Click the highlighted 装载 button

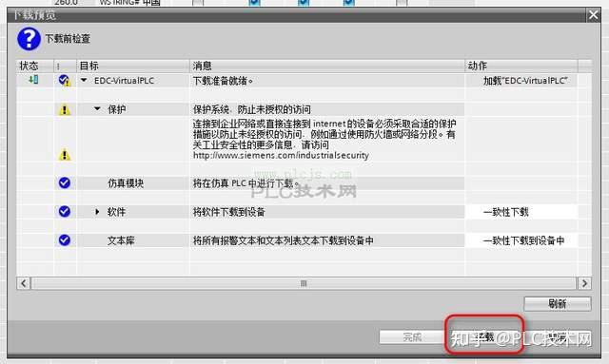pyautogui.click(x=484, y=336)
